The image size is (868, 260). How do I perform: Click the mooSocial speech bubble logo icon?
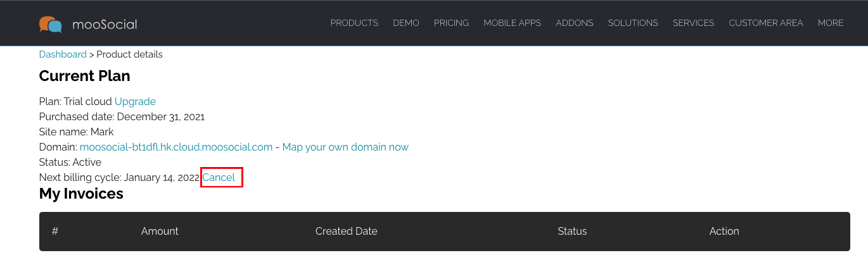coord(51,24)
